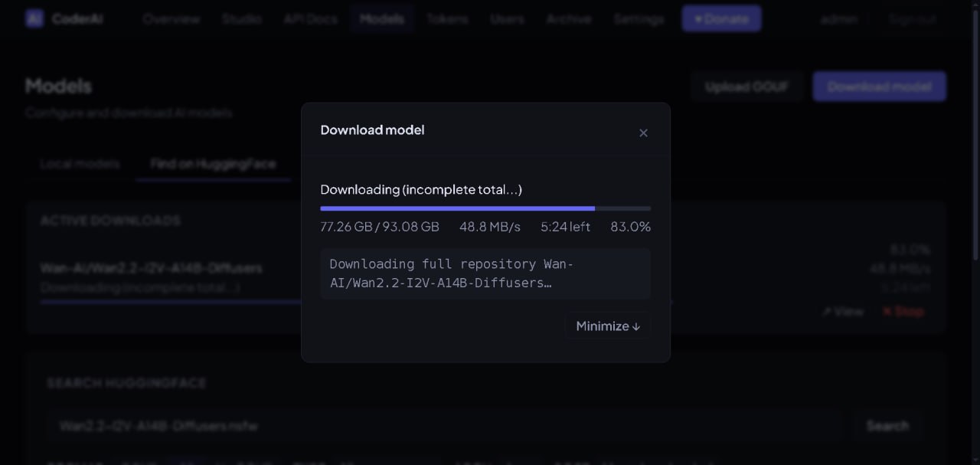Stop the active Wan2.2 download
This screenshot has height=465, width=980.
903,311
